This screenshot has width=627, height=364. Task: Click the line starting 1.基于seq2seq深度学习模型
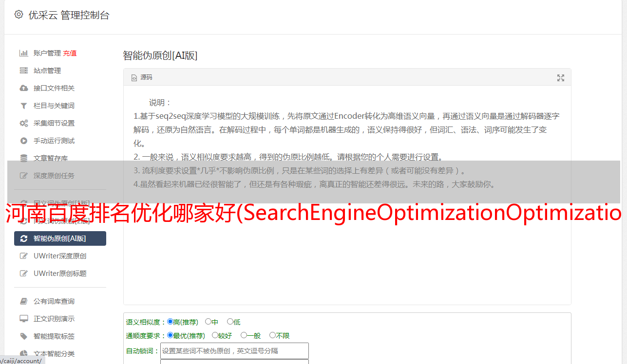click(346, 116)
